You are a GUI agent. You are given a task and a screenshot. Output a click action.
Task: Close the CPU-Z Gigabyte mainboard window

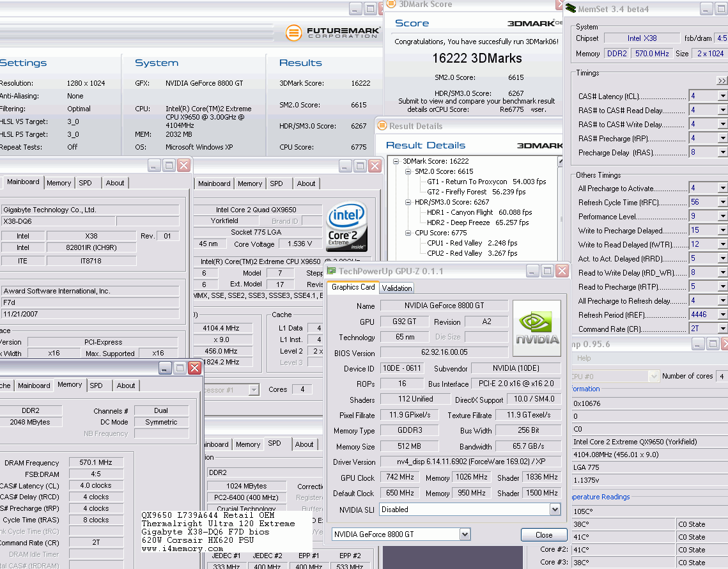184,166
